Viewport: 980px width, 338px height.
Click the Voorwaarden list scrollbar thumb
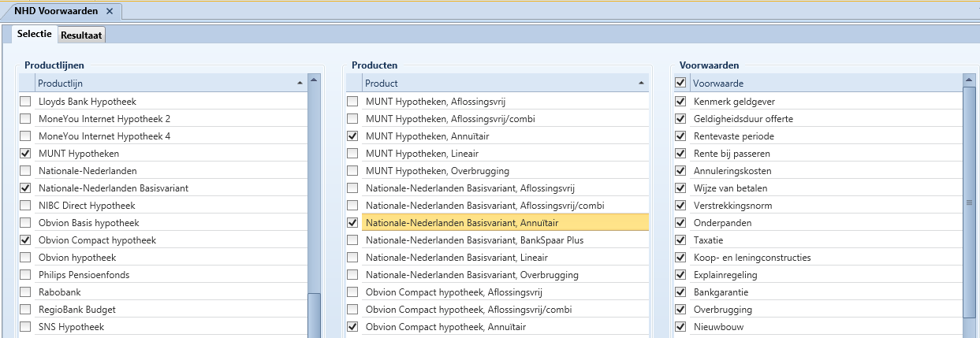pos(971,203)
